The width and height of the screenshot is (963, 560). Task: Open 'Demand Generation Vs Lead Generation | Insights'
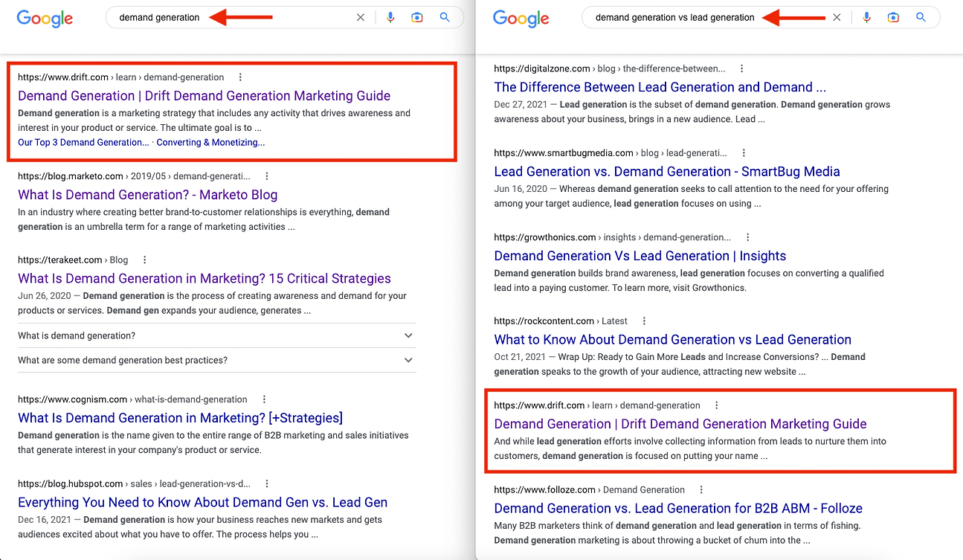(640, 256)
